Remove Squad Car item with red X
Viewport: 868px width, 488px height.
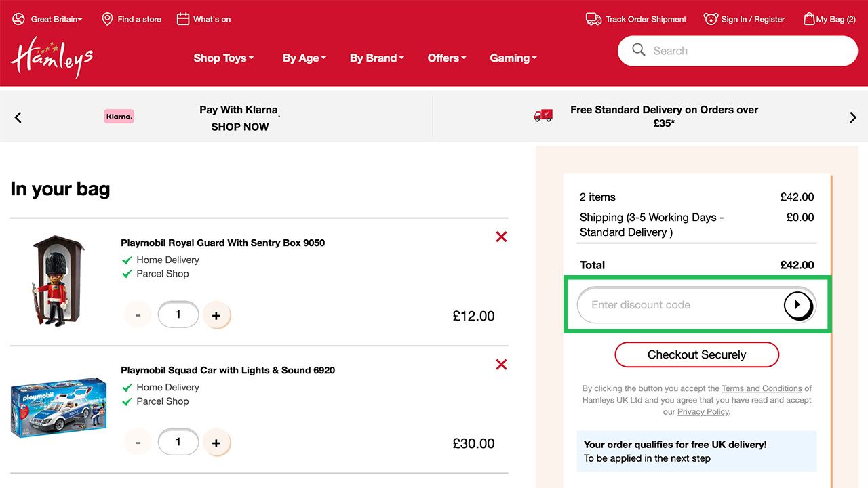pos(501,365)
